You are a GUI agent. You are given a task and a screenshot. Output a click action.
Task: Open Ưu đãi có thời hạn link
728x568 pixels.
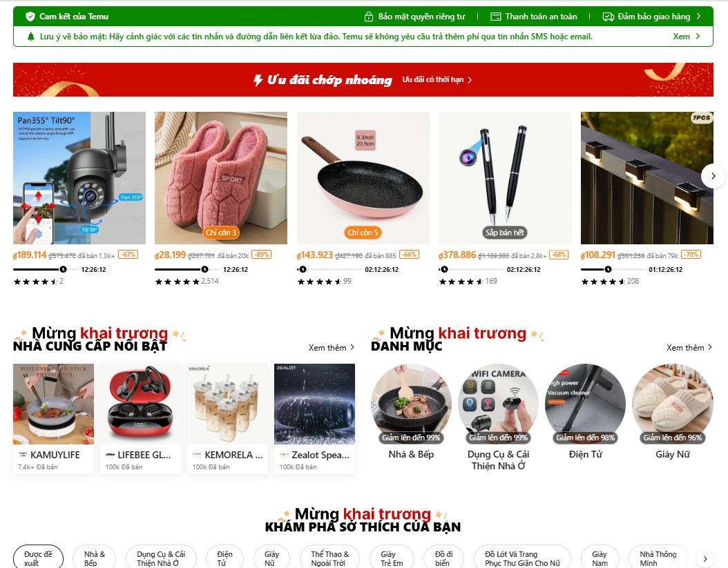[437, 80]
